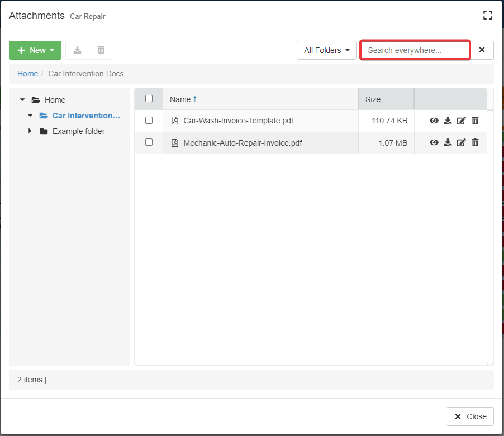This screenshot has height=436, width=504.
Task: Sort files by the Name column header
Action: (180, 99)
